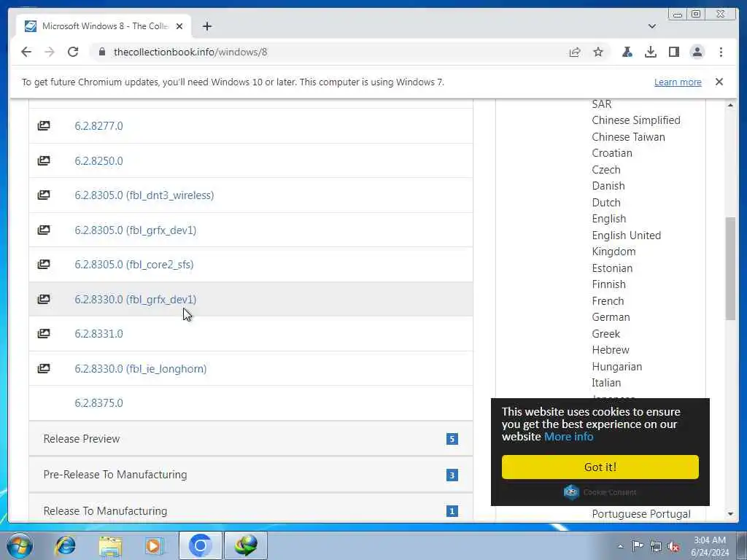Screen dimensions: 747x560
Task: Open the browser downloads icon
Action: (x=650, y=52)
